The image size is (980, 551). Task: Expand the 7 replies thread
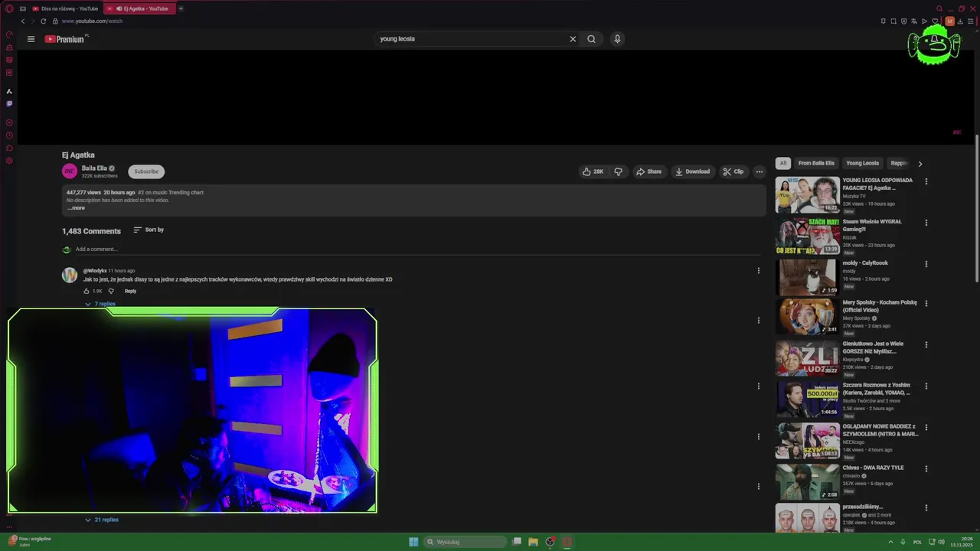100,304
